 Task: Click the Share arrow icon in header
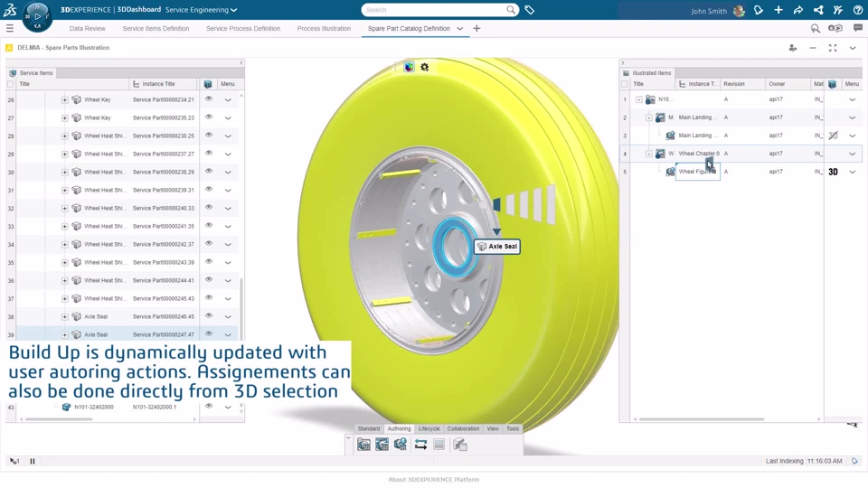(798, 10)
